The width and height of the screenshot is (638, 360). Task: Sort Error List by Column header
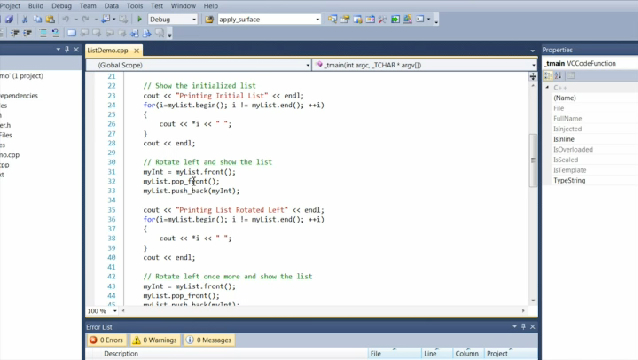pyautogui.click(x=468, y=353)
